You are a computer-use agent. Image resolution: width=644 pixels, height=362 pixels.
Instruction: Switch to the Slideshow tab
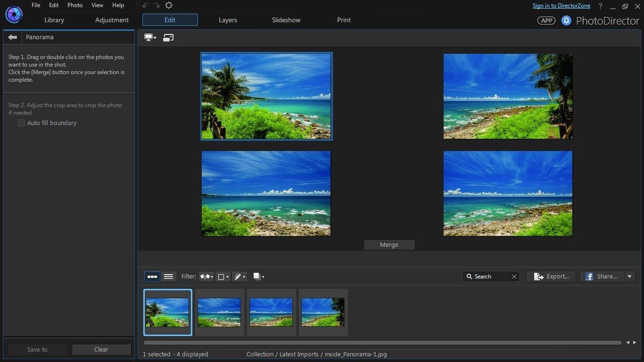(x=286, y=20)
